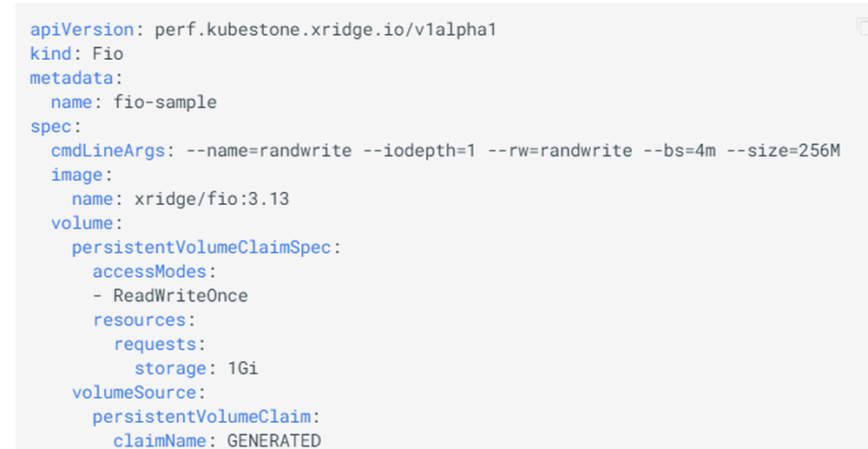Screen dimensions: 868x449
Task: Click the resources key
Action: [139, 320]
